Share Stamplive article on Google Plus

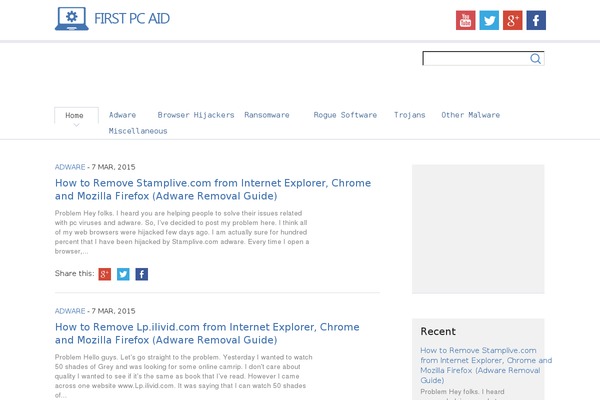tap(104, 274)
